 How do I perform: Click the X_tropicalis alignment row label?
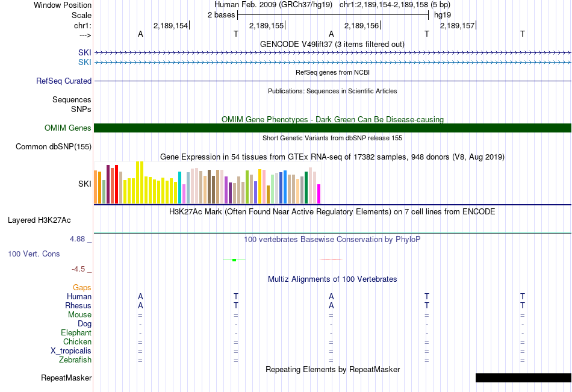pyautogui.click(x=71, y=351)
